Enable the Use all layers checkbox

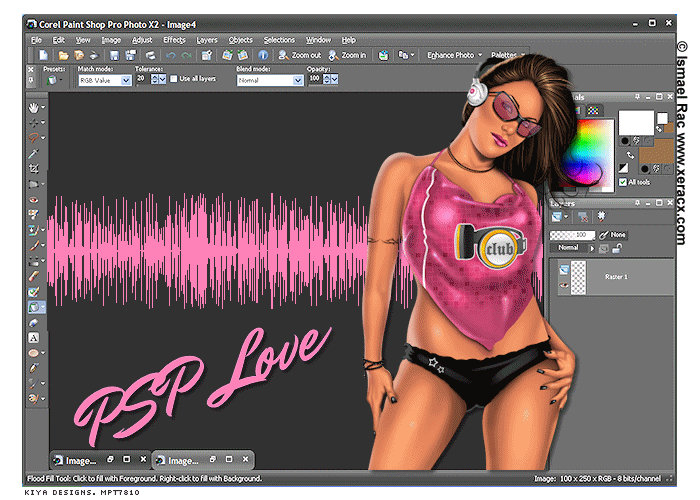tap(174, 79)
